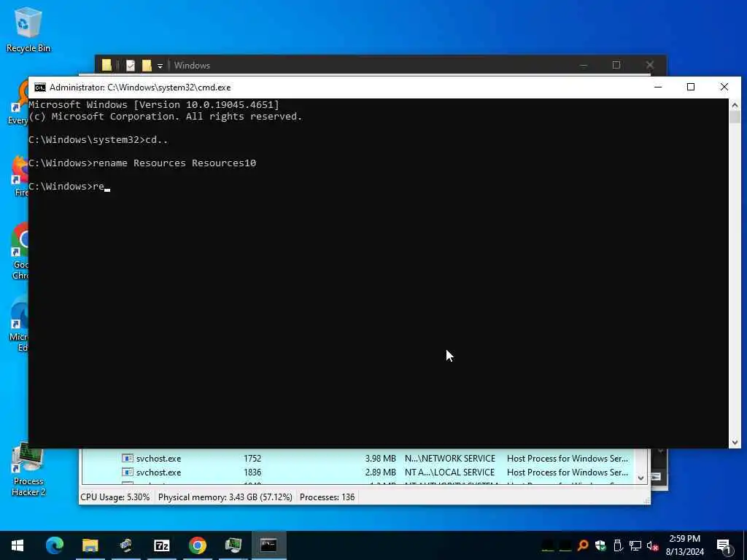Image resolution: width=747 pixels, height=560 pixels.
Task: Click the 2.89 MB memory value
Action: 380,472
